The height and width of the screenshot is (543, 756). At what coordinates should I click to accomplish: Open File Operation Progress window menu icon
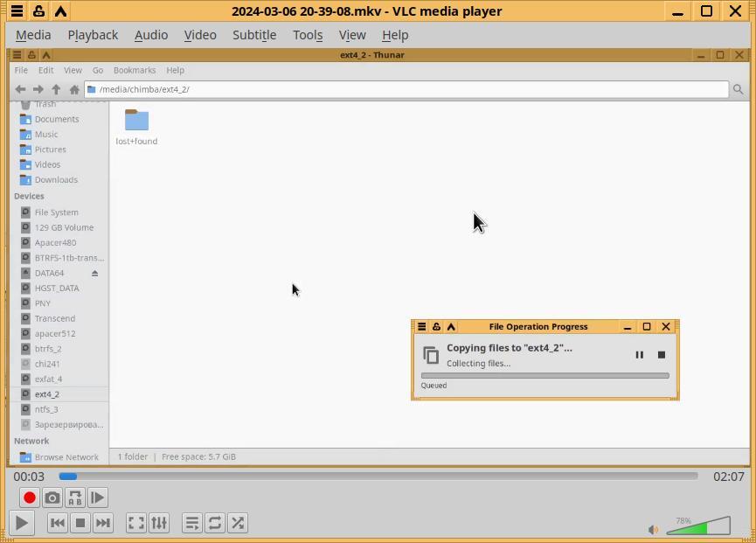point(422,326)
